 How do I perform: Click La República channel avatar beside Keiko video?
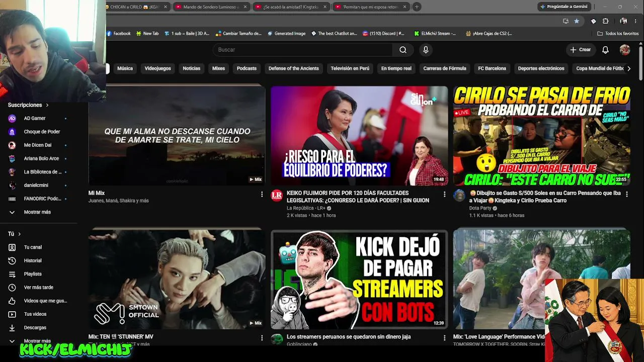coord(277,196)
